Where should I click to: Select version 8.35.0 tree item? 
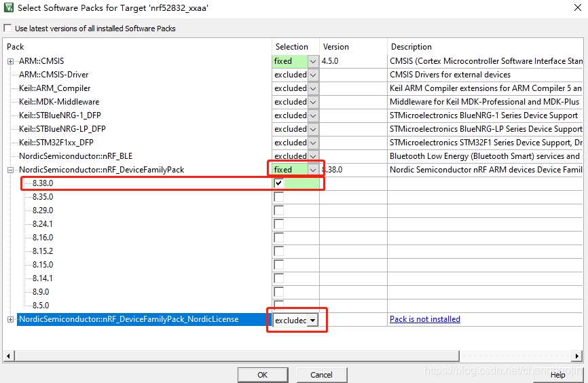(43, 196)
